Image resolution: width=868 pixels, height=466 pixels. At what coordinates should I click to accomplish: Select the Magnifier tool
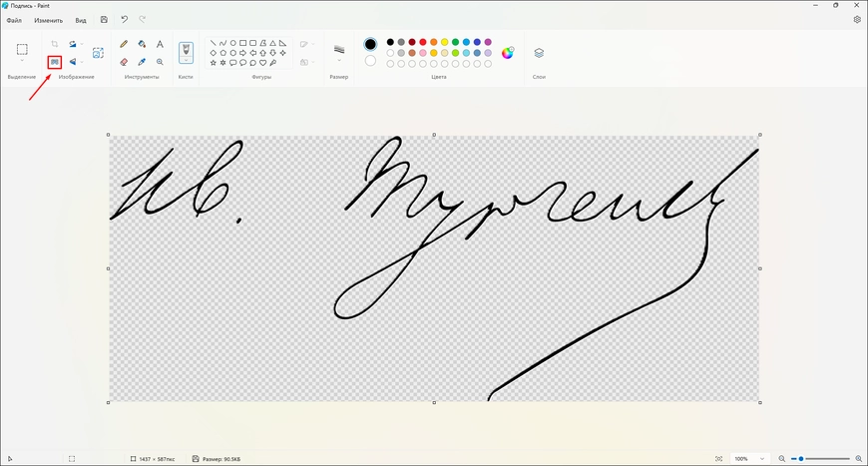pyautogui.click(x=160, y=62)
